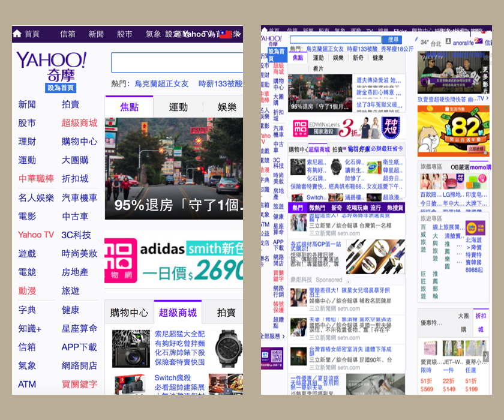Open 中華職棒 in left page sidebar
This screenshot has height=420, width=504.
[x=36, y=179]
